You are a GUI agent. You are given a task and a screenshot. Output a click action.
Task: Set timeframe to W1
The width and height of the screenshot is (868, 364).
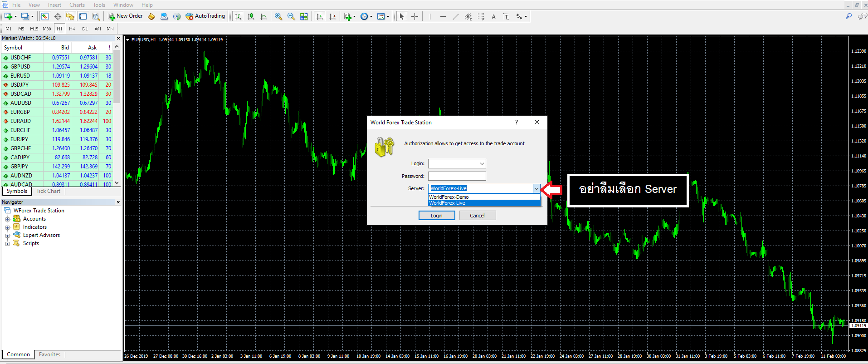point(98,29)
